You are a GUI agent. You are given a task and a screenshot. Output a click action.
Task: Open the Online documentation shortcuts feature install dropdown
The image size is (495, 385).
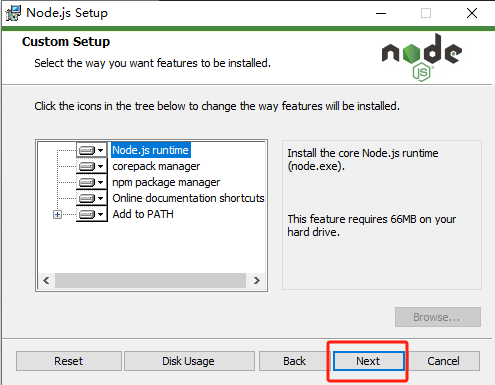pos(92,198)
